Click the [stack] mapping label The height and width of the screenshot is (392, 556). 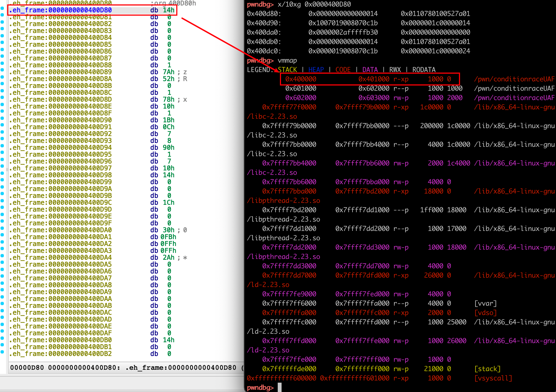point(488,369)
